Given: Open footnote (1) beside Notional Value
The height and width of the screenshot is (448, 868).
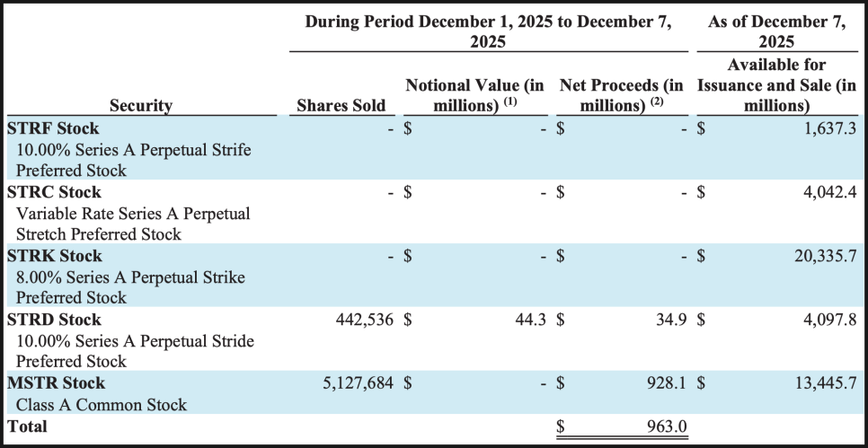Looking at the screenshot, I should pyautogui.click(x=513, y=101).
